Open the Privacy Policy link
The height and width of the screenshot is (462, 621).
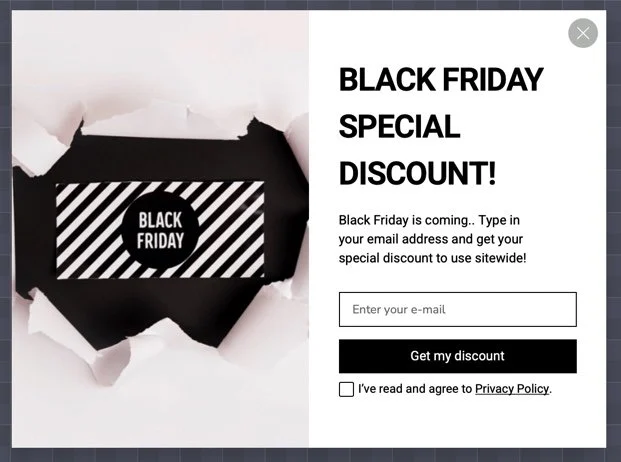[512, 389]
